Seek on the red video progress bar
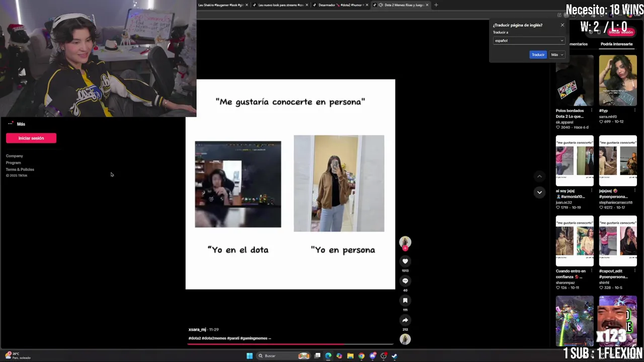The height and width of the screenshot is (362, 644). (x=290, y=344)
